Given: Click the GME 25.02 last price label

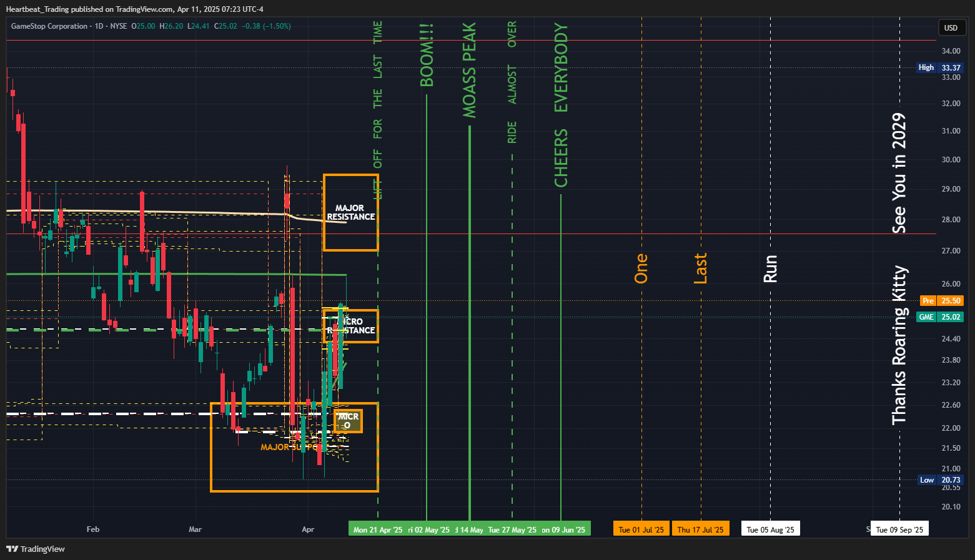Looking at the screenshot, I should [940, 317].
